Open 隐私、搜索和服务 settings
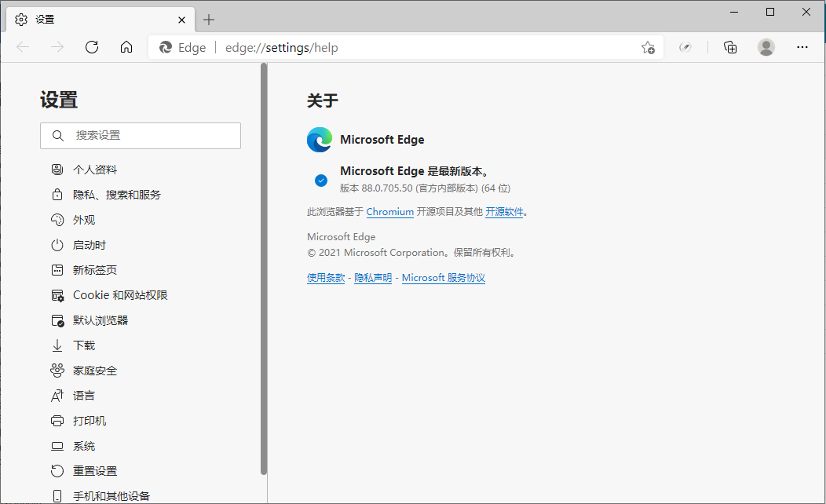The width and height of the screenshot is (826, 504). 117,195
